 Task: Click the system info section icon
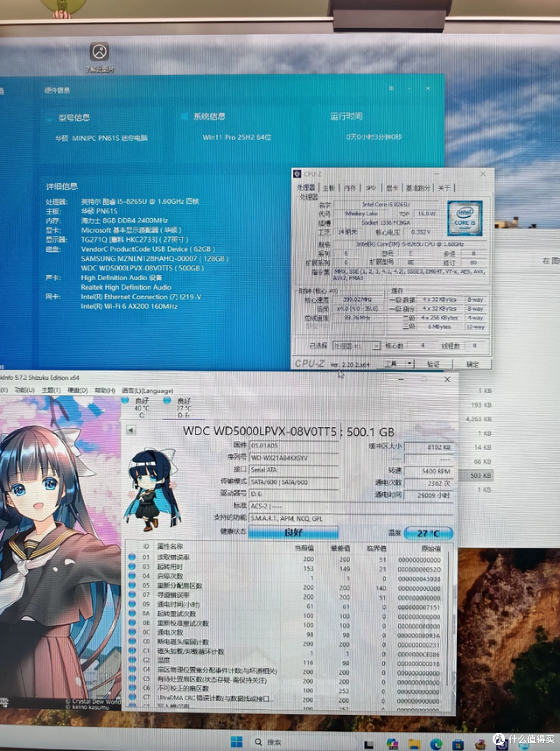click(x=184, y=117)
